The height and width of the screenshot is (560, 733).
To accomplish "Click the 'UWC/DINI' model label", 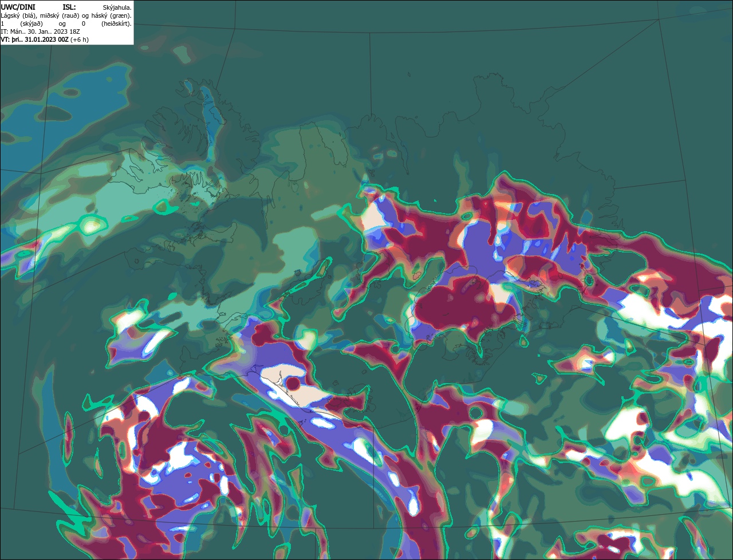I will (x=18, y=7).
